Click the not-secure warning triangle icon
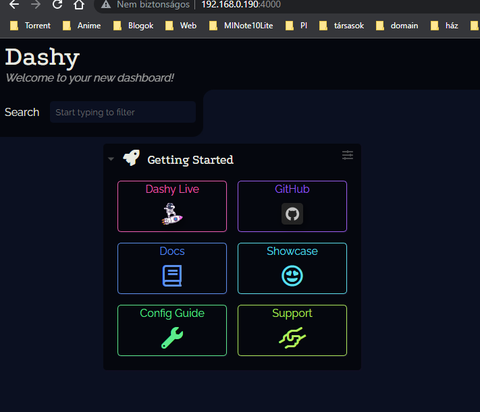 coord(106,4)
